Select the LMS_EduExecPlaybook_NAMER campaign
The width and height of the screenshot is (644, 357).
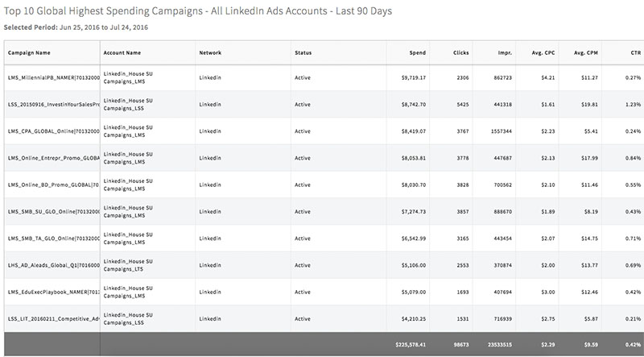coord(52,291)
